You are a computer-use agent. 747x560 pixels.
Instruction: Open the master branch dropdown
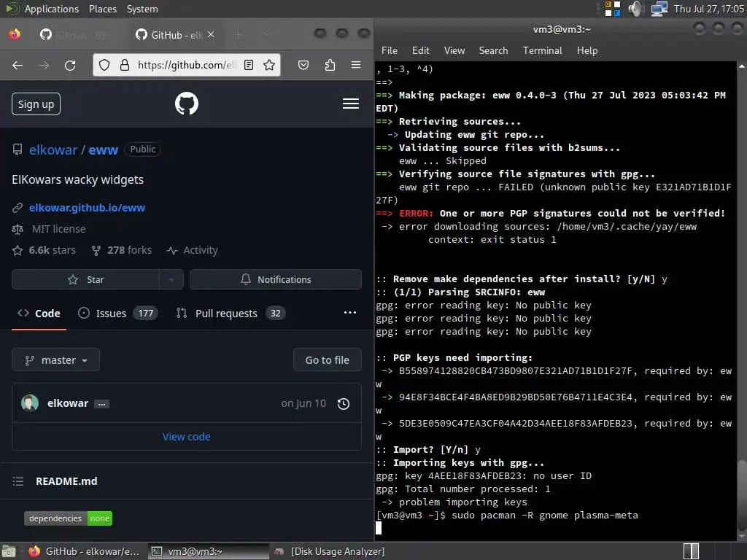point(55,360)
